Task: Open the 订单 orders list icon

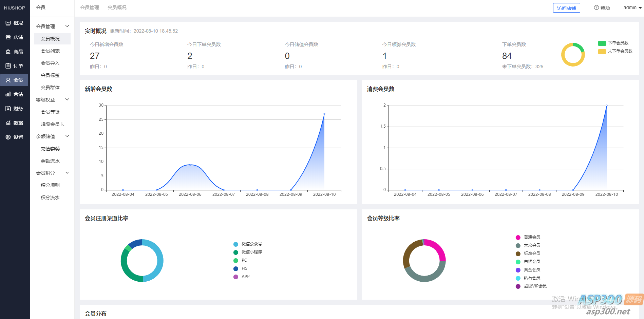Action: tap(8, 66)
